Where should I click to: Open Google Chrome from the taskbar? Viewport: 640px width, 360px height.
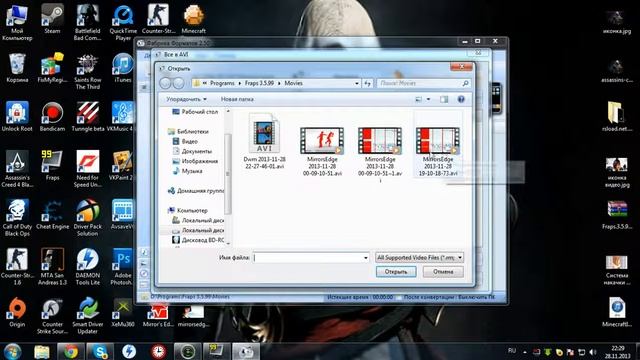click(71, 351)
